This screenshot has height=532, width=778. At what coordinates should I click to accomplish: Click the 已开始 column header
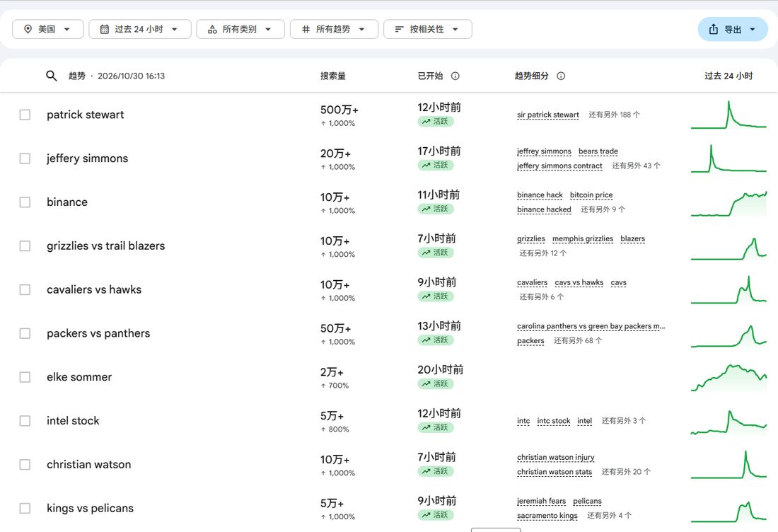(430, 76)
